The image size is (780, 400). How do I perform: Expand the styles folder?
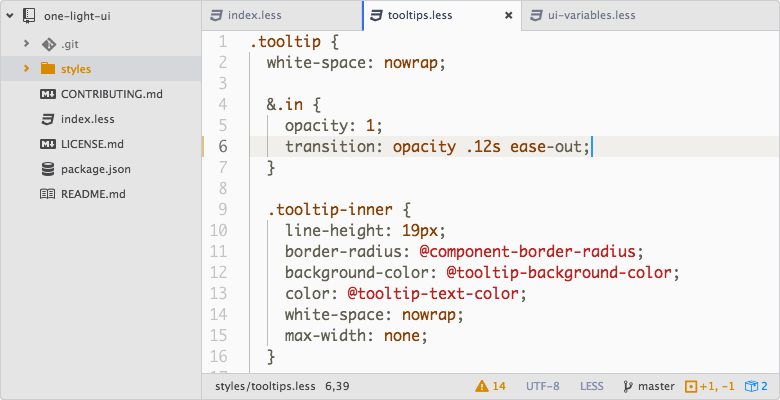(27, 69)
